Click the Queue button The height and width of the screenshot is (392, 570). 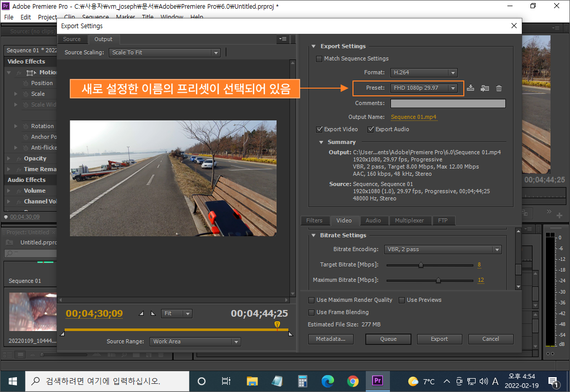pos(388,339)
